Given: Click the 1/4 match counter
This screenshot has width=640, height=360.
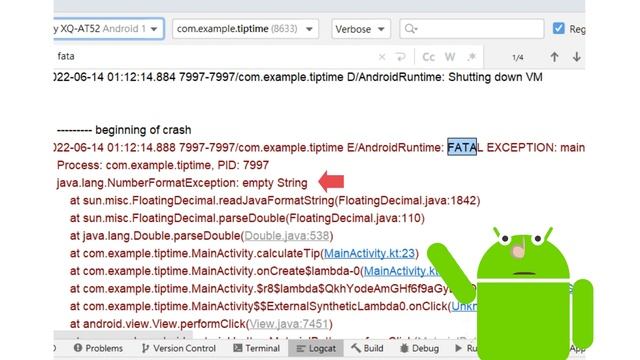Looking at the screenshot, I should 518,58.
